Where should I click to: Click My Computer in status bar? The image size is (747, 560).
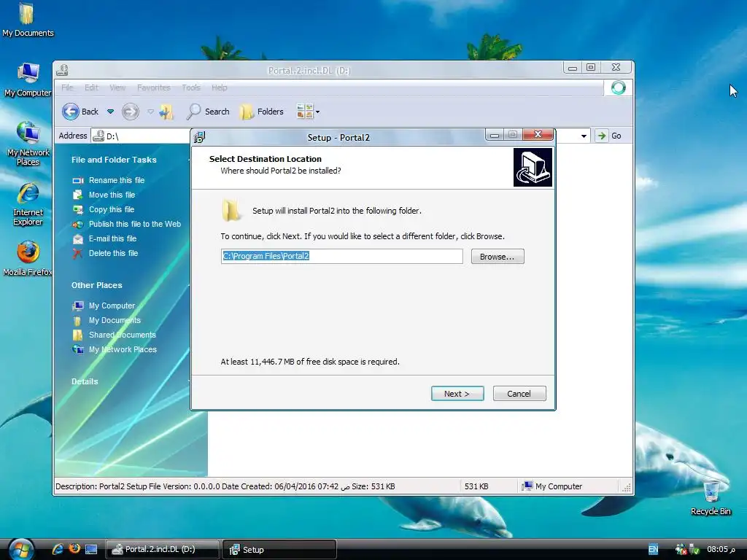(551, 486)
